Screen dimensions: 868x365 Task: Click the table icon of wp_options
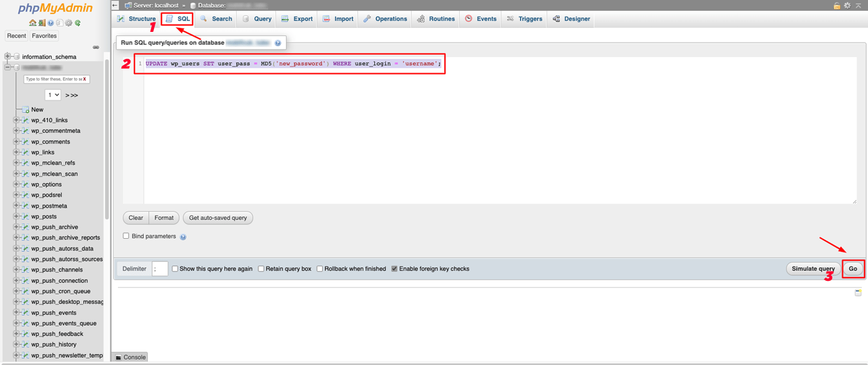pyautogui.click(x=26, y=185)
